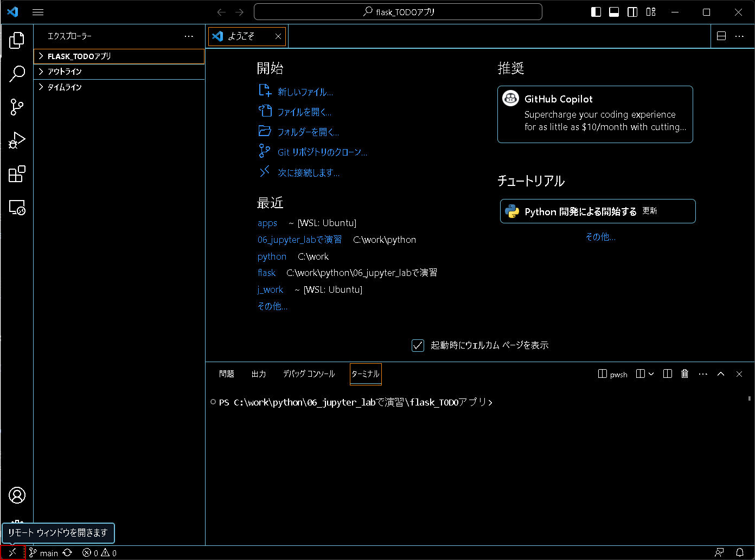Viewport: 755px width, 560px height.
Task: Split the terminal
Action: (x=668, y=374)
